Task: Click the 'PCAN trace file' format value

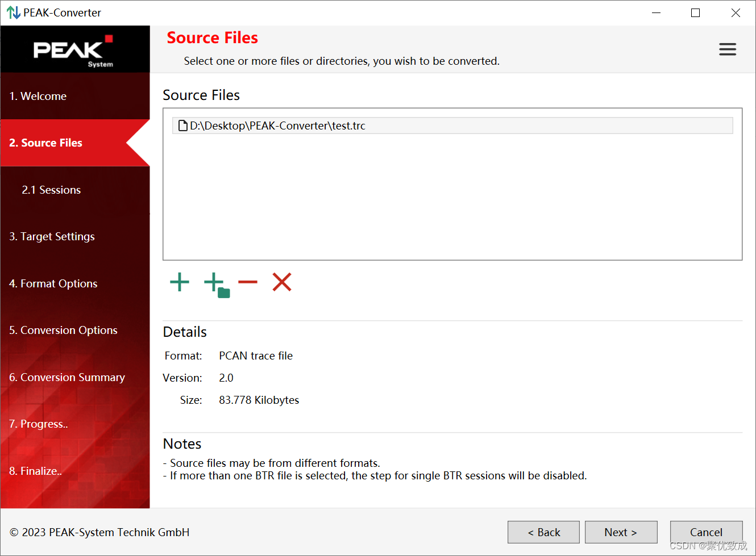Action: pos(256,356)
